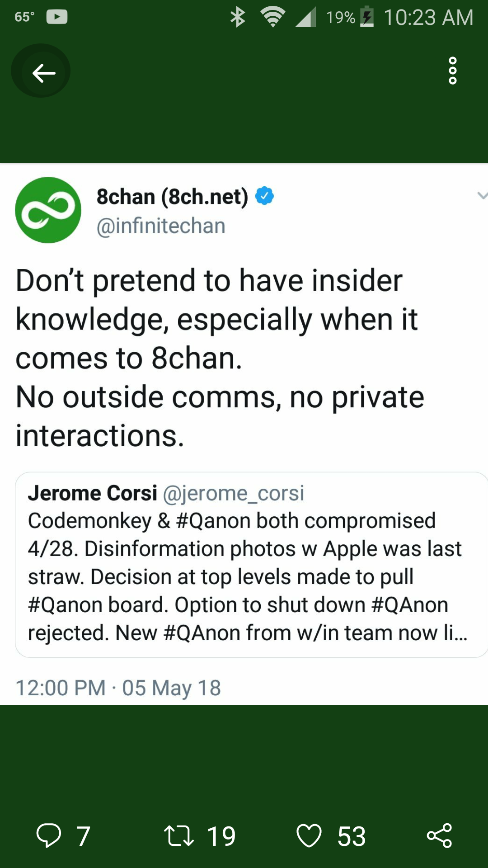Image resolution: width=488 pixels, height=868 pixels.
Task: Tap the share icon
Action: click(x=439, y=835)
